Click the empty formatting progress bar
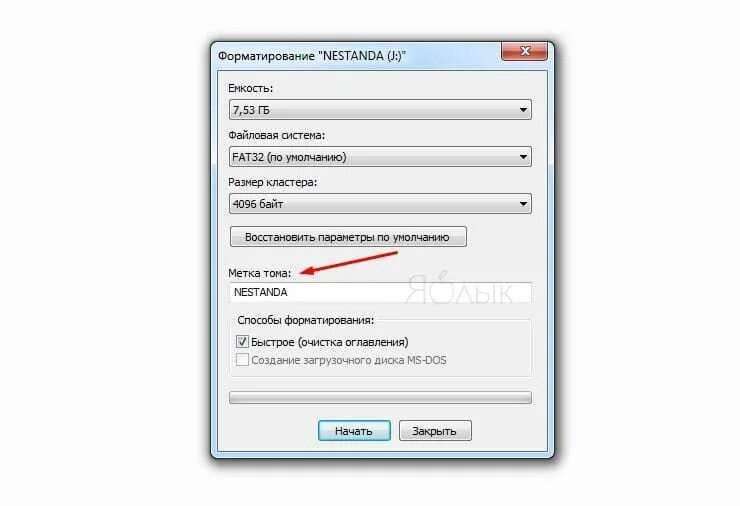 coord(380,397)
